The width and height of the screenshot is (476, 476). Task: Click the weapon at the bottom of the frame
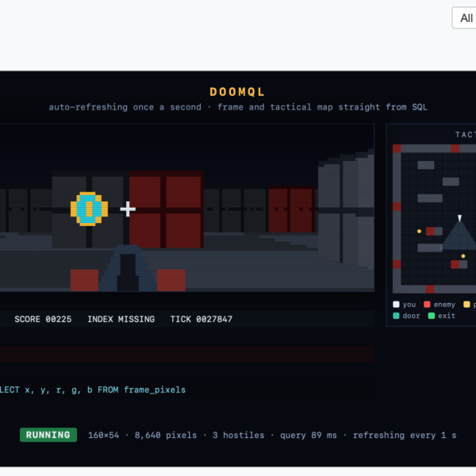(128, 268)
